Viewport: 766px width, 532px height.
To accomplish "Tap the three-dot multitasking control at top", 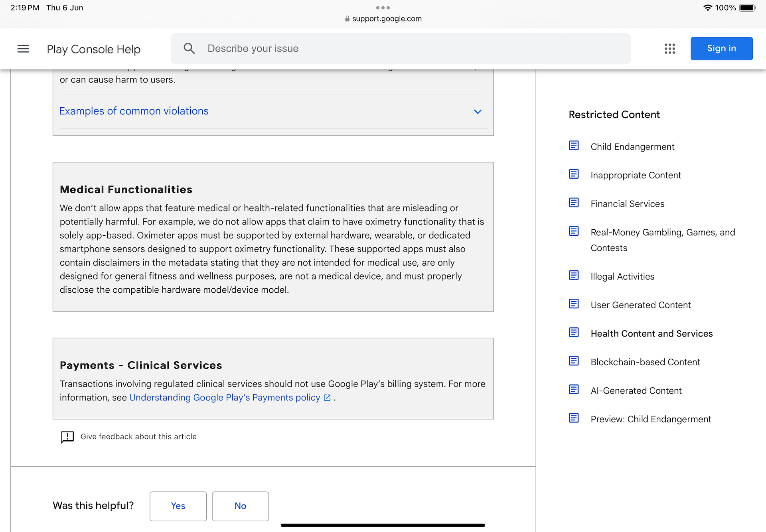I will (383, 8).
